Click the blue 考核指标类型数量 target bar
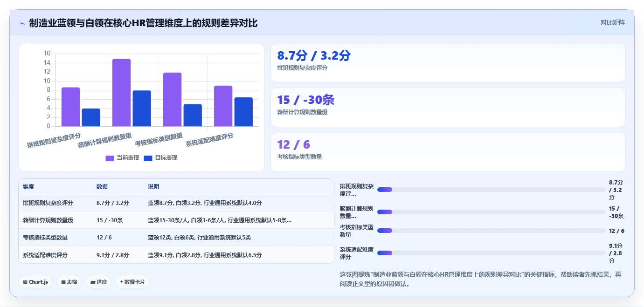This screenshot has width=644, height=307. (x=193, y=115)
